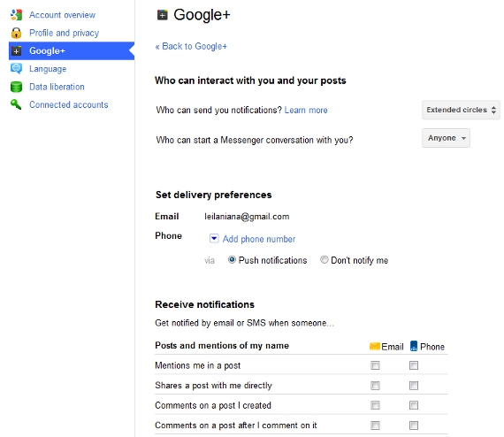This screenshot has height=437, width=504.
Task: Click Learn more about notifications
Action: tap(306, 110)
